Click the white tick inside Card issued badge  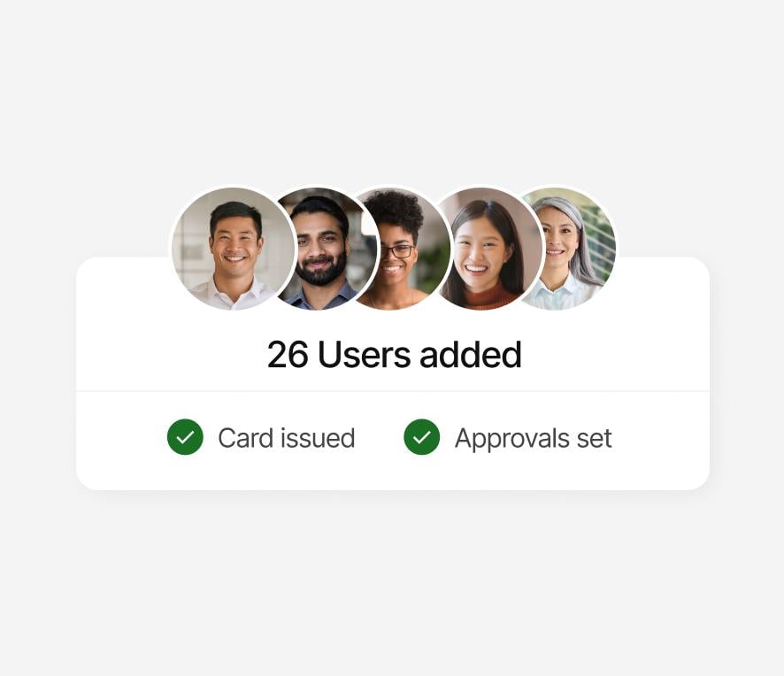(185, 437)
